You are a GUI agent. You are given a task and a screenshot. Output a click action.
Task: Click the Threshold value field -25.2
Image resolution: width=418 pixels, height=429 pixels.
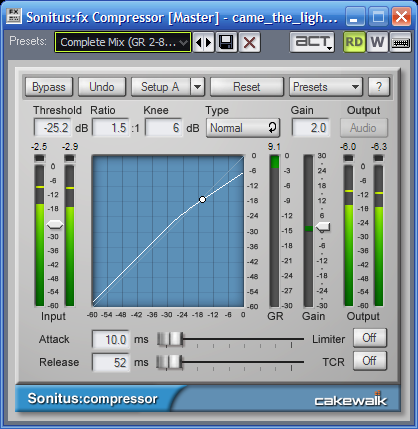click(53, 128)
